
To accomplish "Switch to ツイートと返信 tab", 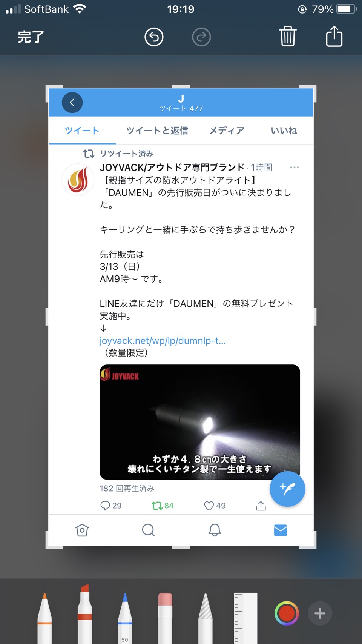I will (x=157, y=131).
